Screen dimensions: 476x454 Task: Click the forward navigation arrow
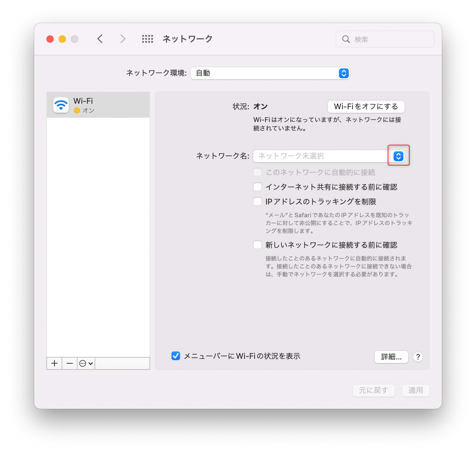pyautogui.click(x=123, y=39)
